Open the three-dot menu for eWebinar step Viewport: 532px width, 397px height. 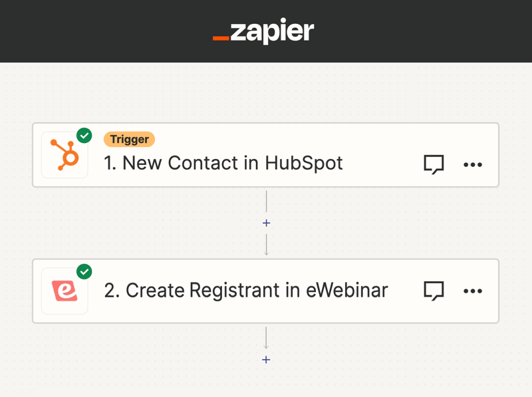473,291
